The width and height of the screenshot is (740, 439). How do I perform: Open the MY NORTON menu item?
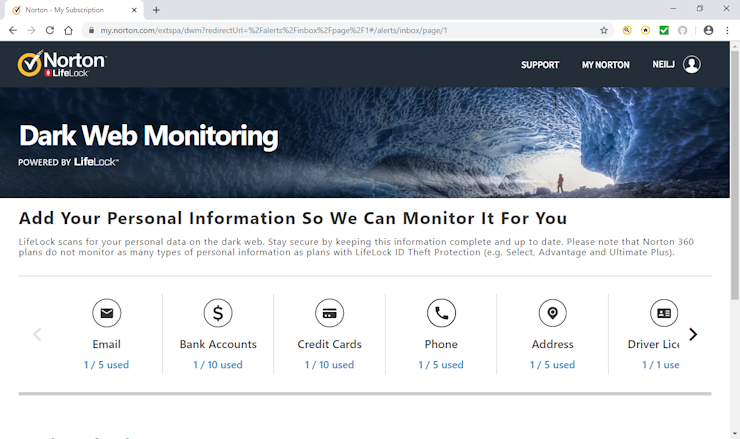click(605, 65)
